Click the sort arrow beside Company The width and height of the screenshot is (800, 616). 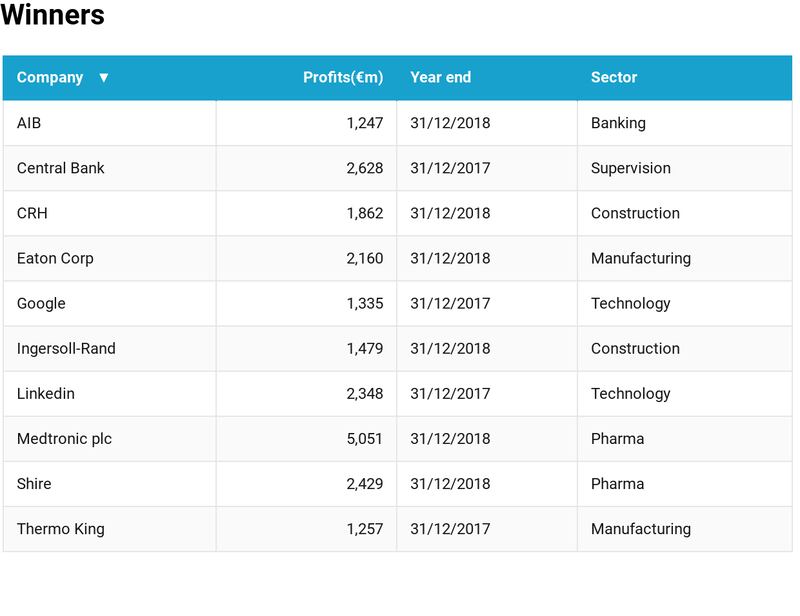(x=103, y=78)
